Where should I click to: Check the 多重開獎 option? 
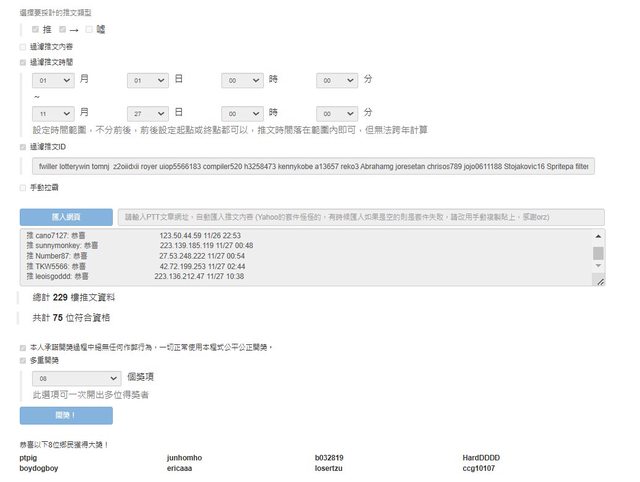tap(23, 360)
